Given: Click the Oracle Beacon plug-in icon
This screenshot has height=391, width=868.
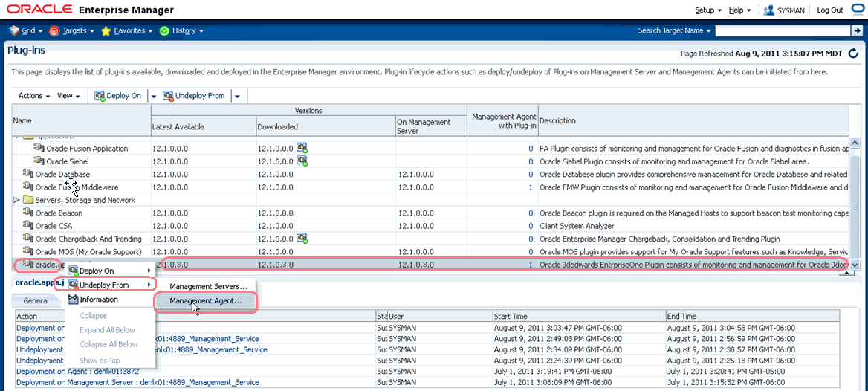Looking at the screenshot, I should click(x=28, y=213).
